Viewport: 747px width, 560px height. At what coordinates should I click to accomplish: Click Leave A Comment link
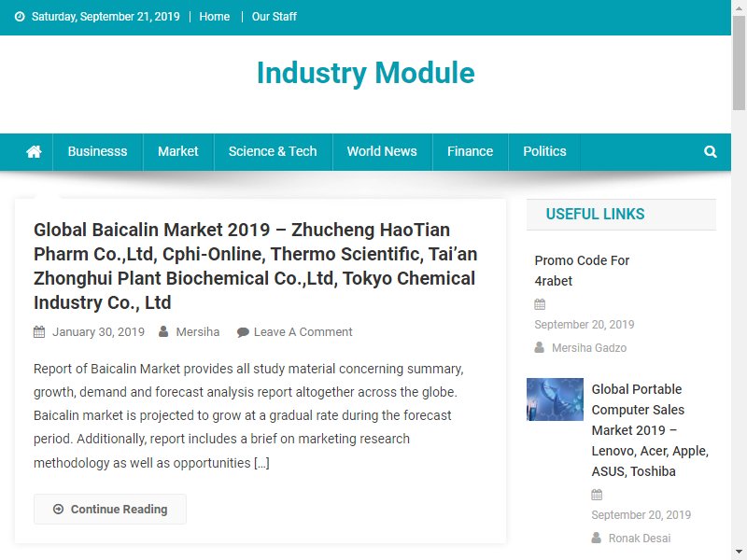click(303, 332)
